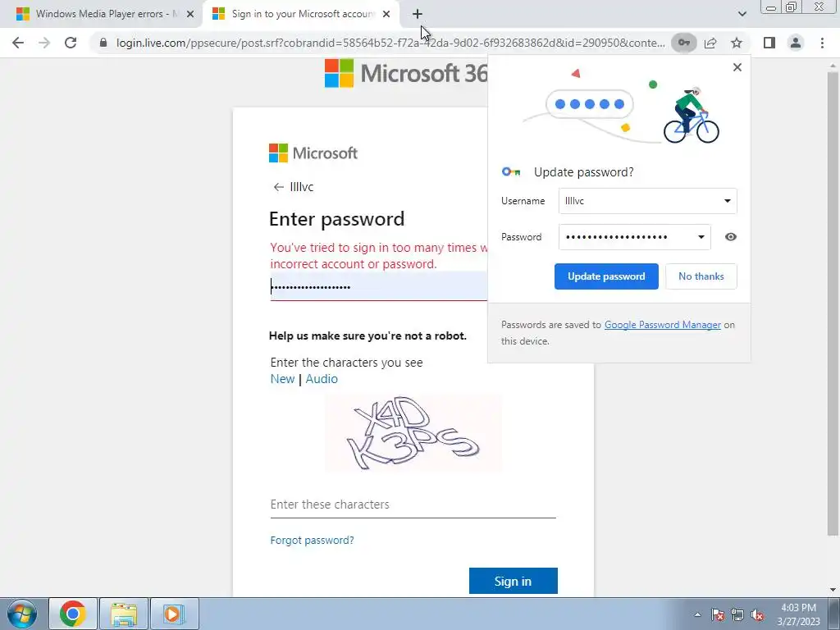Viewport: 840px width, 630px height.
Task: Dismiss the Update password popup
Action: (737, 67)
